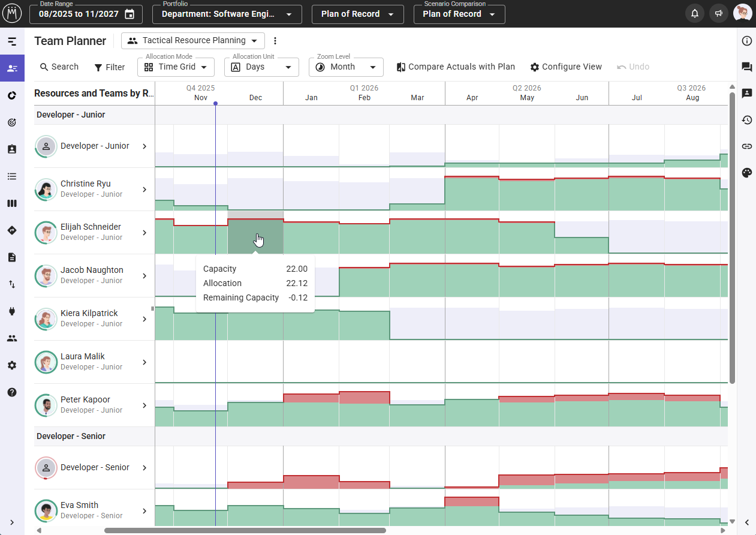Click the Configure View button

[x=565, y=67]
